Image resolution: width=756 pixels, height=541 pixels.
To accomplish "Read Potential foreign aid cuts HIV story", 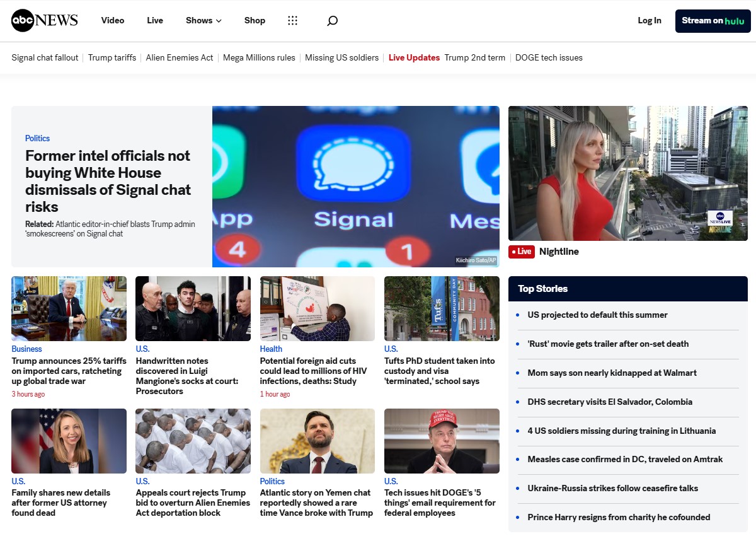I will pyautogui.click(x=313, y=371).
